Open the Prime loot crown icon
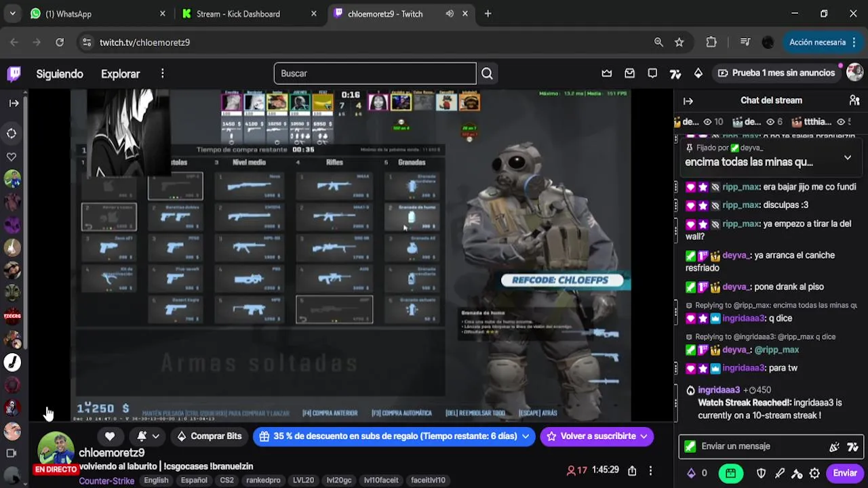This screenshot has width=868, height=488. [x=607, y=73]
